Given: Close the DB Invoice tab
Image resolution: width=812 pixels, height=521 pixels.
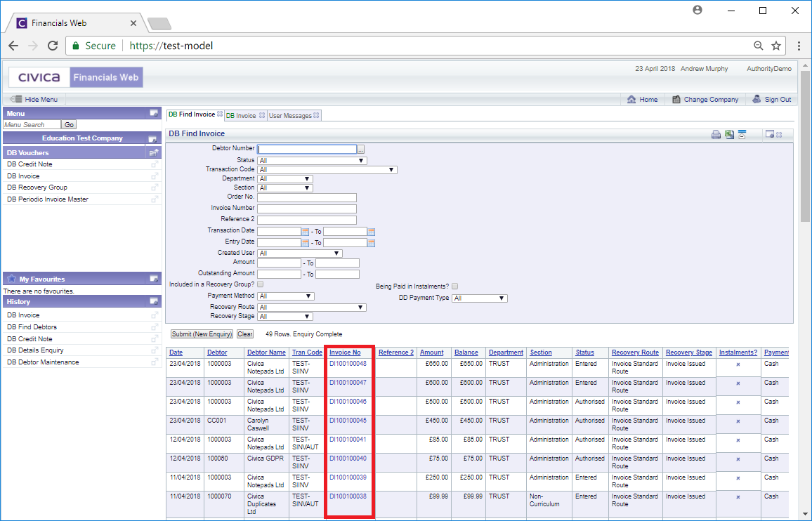Looking at the screenshot, I should coord(262,115).
